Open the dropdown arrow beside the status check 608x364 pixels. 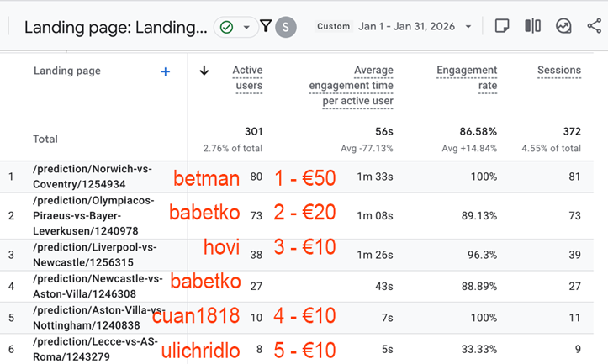246,27
